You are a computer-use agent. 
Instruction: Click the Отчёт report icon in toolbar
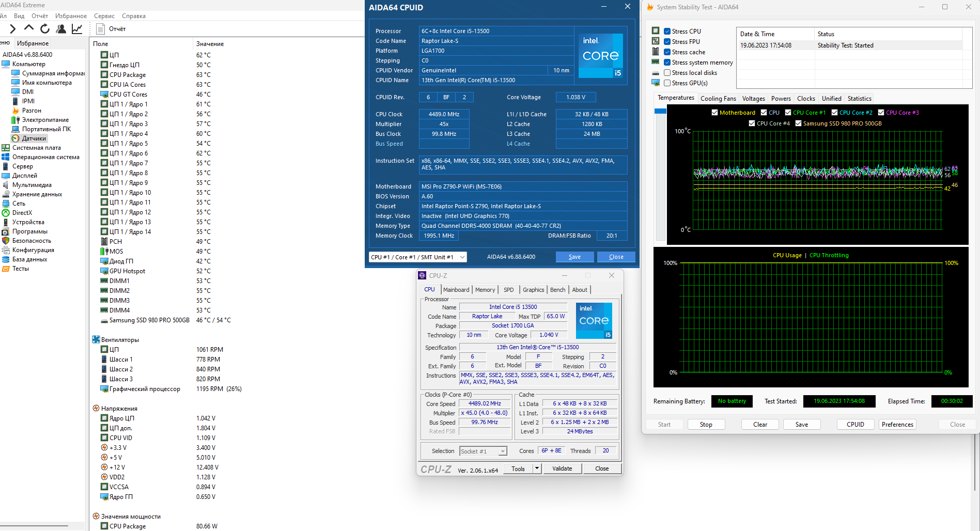tap(100, 29)
